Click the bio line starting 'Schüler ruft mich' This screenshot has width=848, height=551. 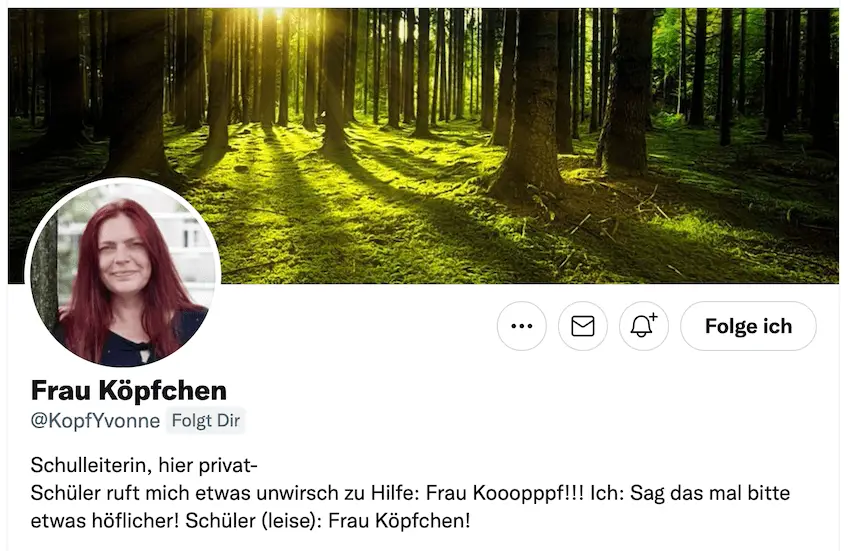tap(410, 493)
